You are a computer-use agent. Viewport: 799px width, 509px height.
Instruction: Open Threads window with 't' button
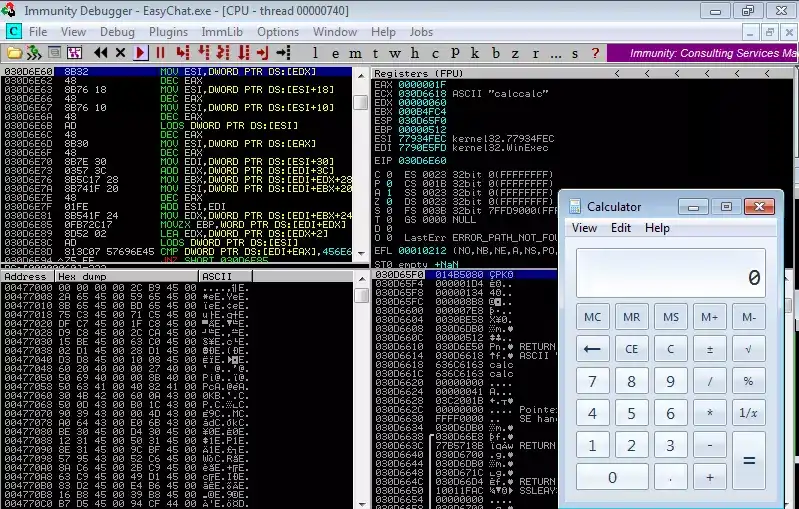(x=375, y=52)
